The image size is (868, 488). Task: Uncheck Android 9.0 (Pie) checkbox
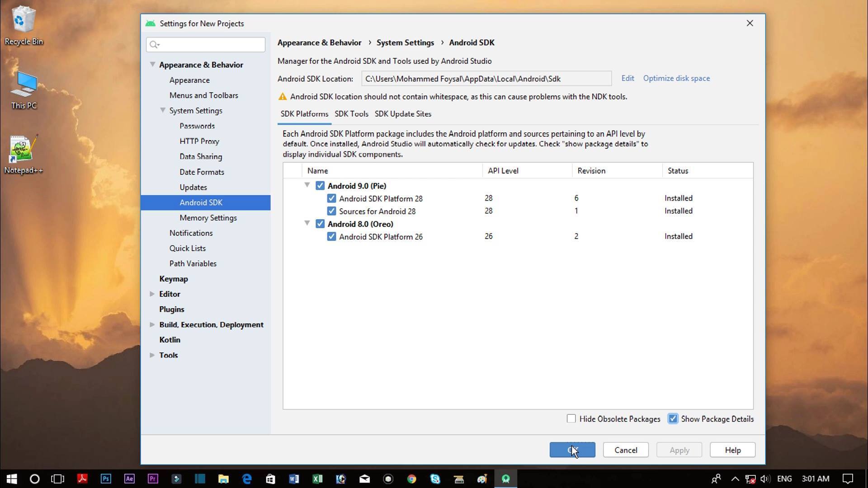coord(320,186)
